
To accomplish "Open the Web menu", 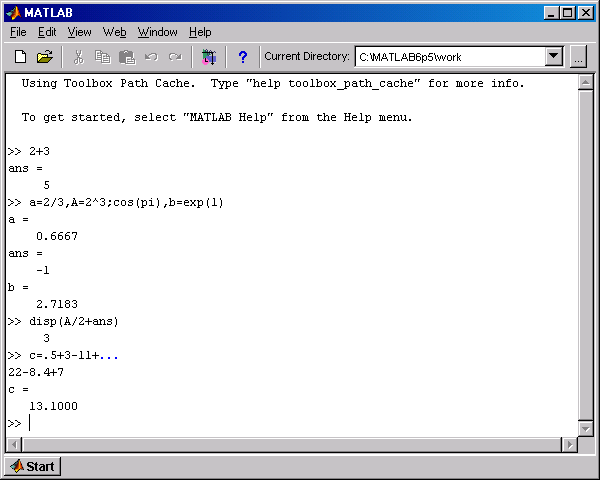I will 114,32.
